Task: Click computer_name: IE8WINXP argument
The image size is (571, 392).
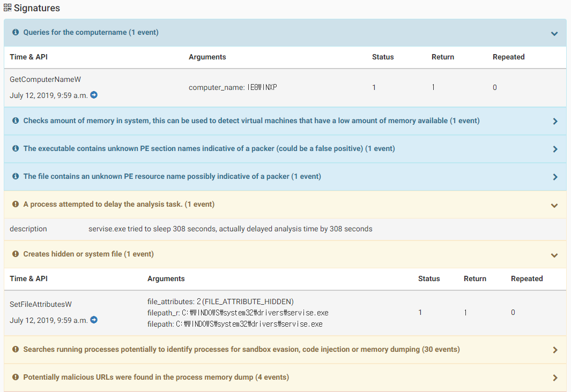Action: [233, 87]
